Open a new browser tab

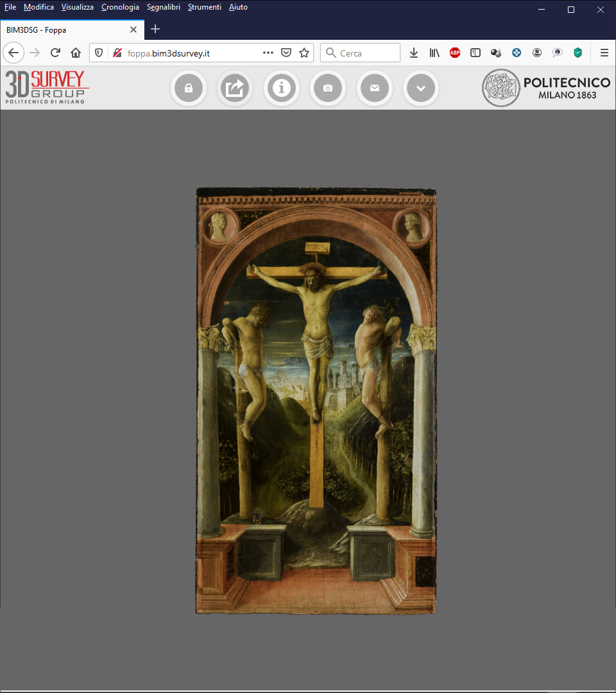[x=155, y=29]
